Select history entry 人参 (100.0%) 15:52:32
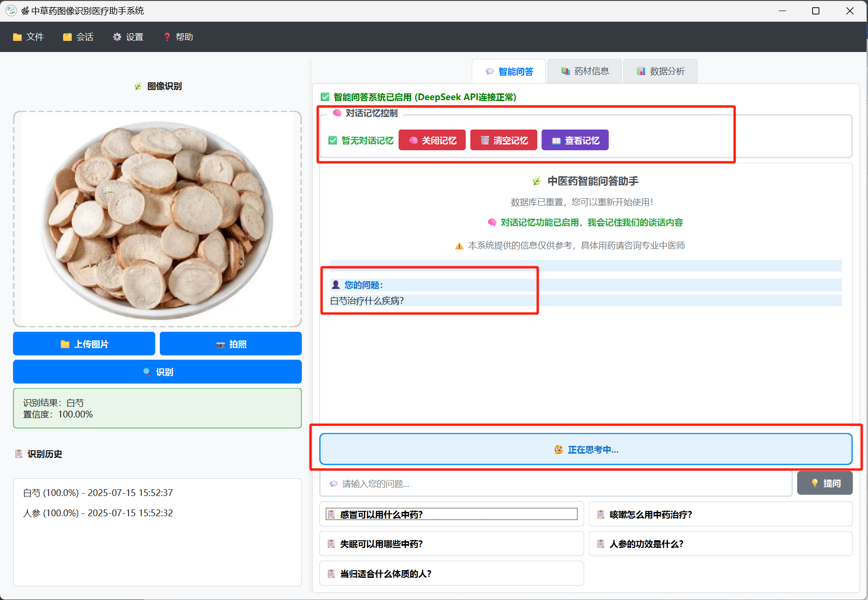 point(98,513)
